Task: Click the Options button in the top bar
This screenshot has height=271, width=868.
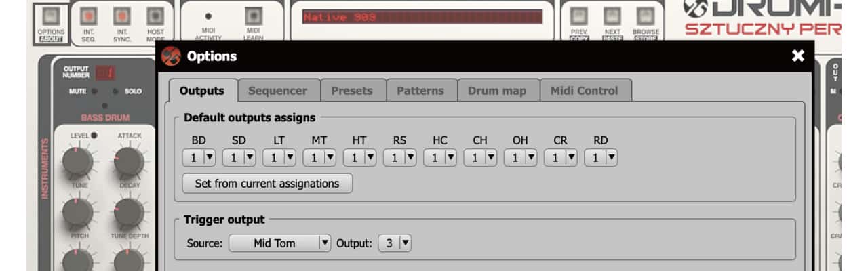Action: 51,15
